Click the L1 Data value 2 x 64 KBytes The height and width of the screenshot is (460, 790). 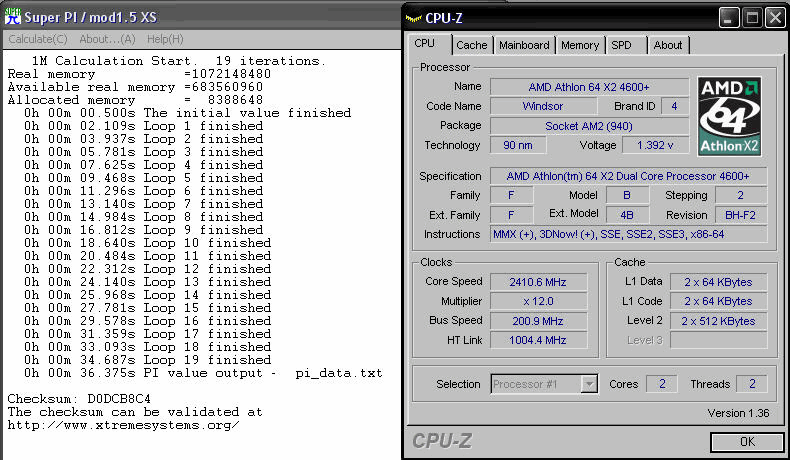pyautogui.click(x=718, y=282)
